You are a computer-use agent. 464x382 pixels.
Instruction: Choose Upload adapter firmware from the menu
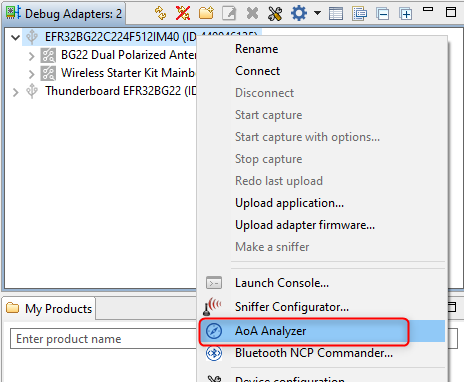click(x=305, y=225)
